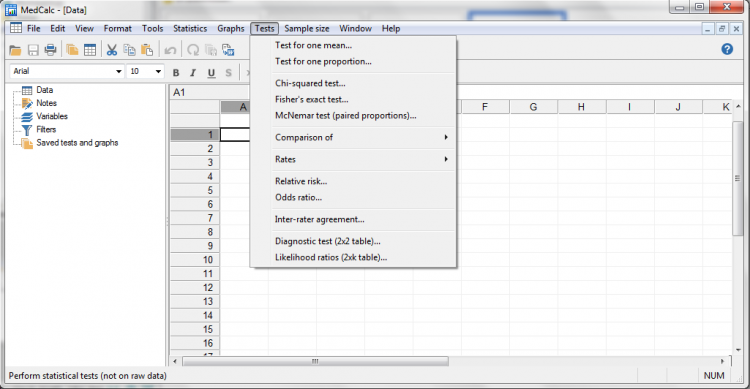The width and height of the screenshot is (750, 389).
Task: Click the spreadsheet grid icon in toolbar
Action: coord(90,50)
